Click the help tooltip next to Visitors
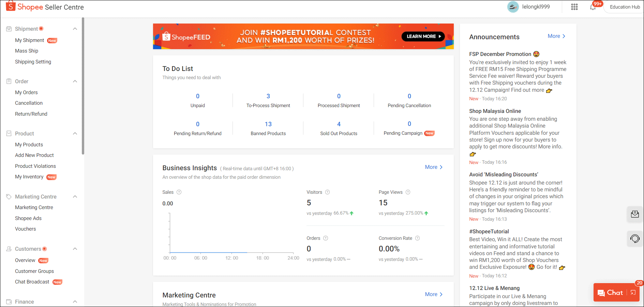 click(x=327, y=192)
